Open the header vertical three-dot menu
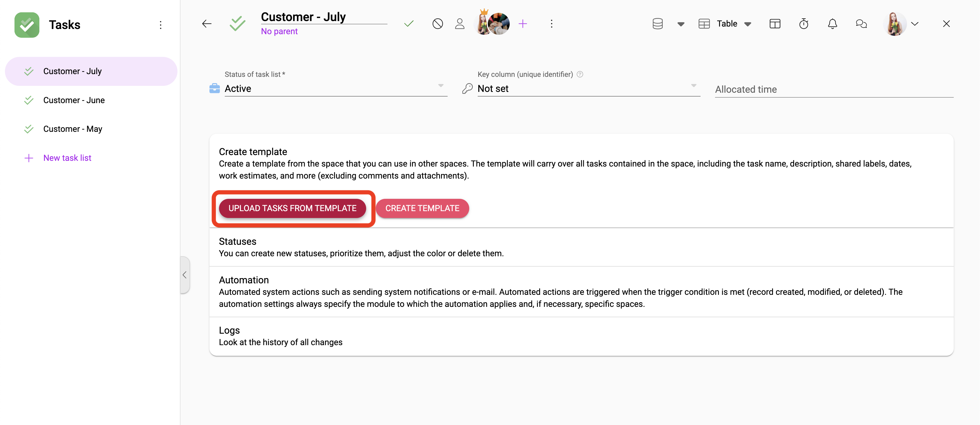 (551, 24)
